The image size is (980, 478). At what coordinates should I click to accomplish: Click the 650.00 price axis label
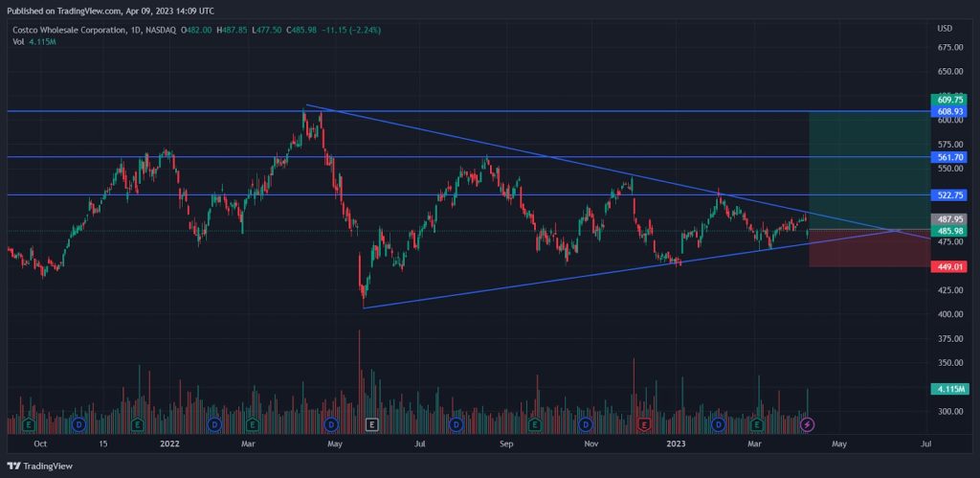click(949, 71)
